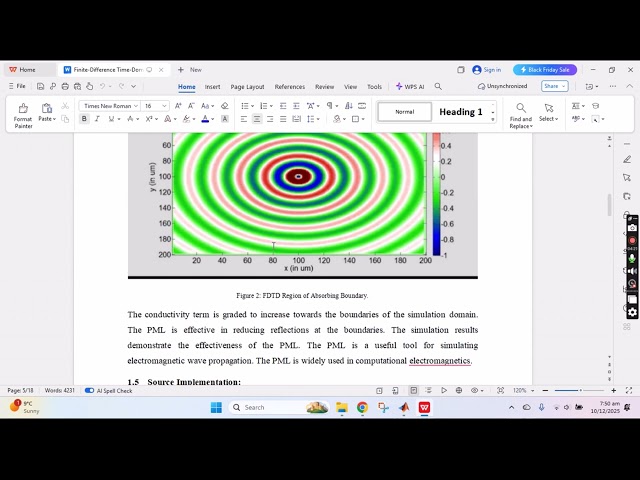Toggle the Strikethrough button

[130, 119]
